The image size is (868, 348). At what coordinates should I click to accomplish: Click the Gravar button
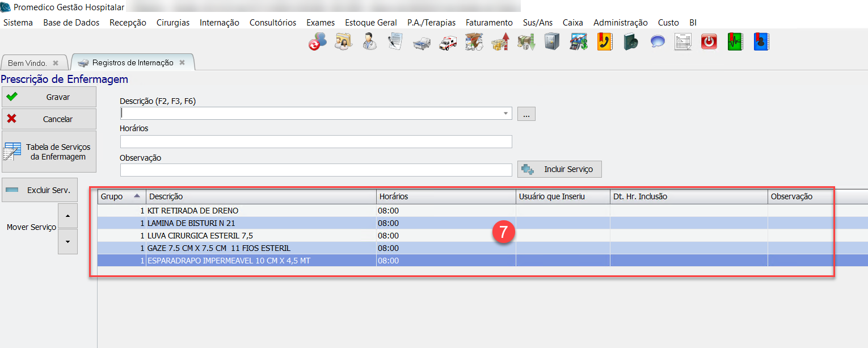[x=49, y=97]
